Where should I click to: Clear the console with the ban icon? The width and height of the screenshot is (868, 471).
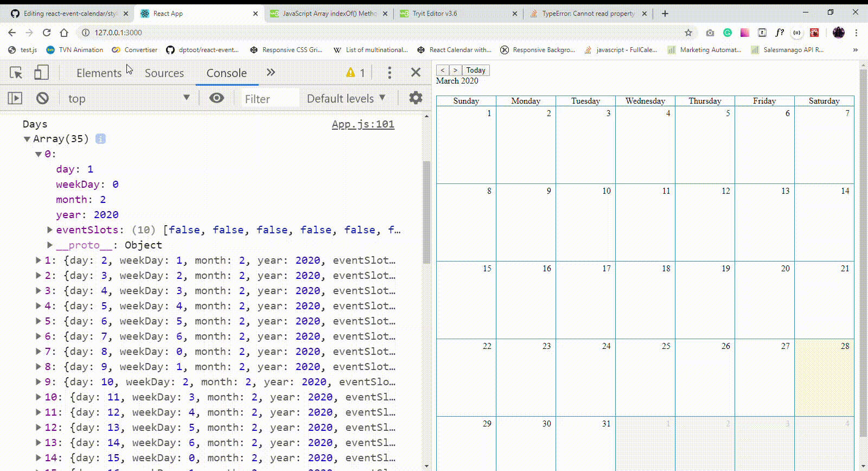[42, 98]
